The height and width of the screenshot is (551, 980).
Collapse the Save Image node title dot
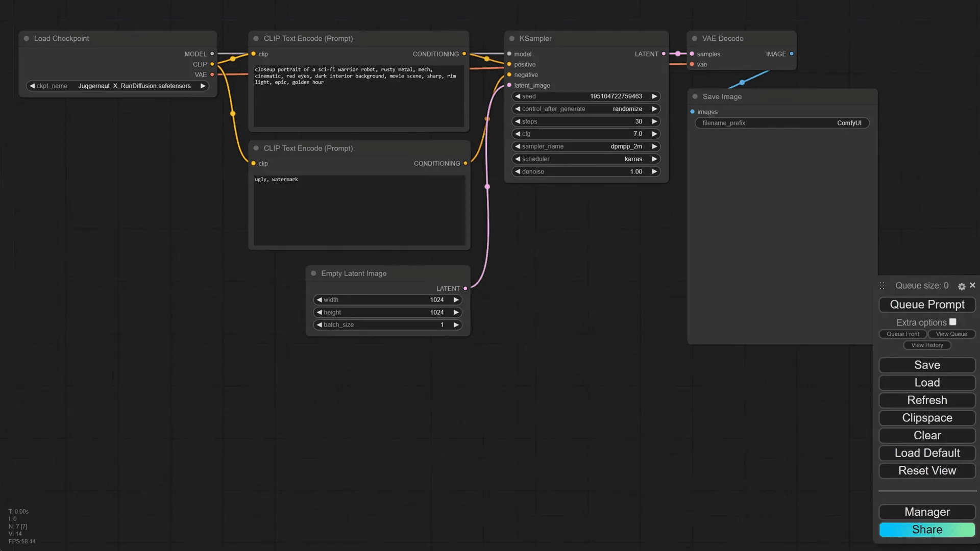pyautogui.click(x=694, y=96)
